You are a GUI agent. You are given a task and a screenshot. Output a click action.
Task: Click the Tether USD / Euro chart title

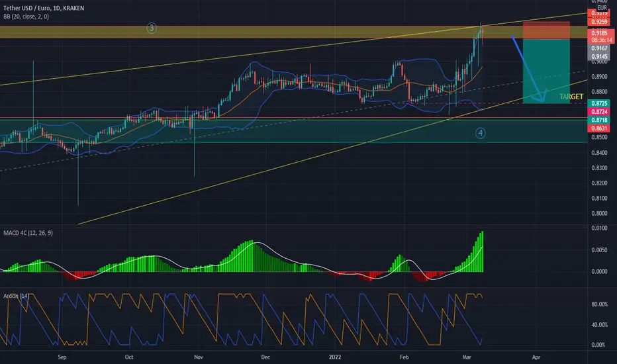(x=44, y=8)
